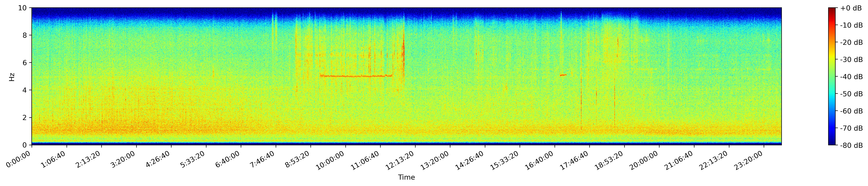The height and width of the screenshot is (186, 868).
Task: Click the "Hz" y-axis title
Action: click(12, 77)
